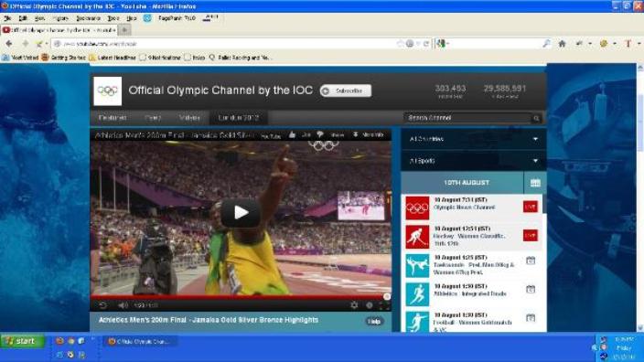Open the Edit menu
This screenshot has height=362, width=644.
23,18
